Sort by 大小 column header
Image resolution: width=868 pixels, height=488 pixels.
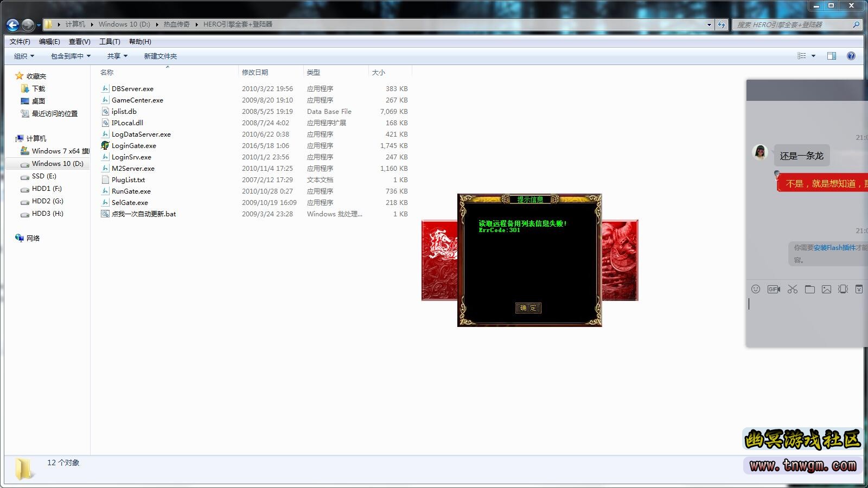(378, 72)
